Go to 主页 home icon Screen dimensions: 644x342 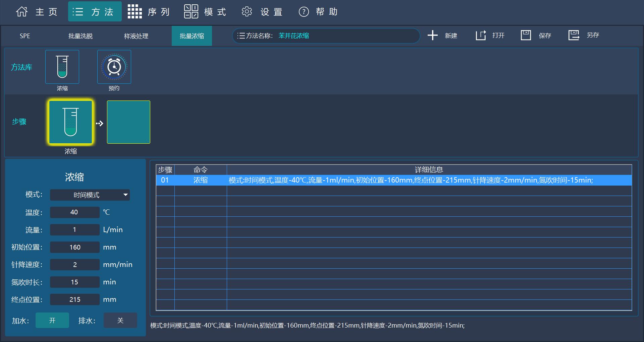[22, 12]
